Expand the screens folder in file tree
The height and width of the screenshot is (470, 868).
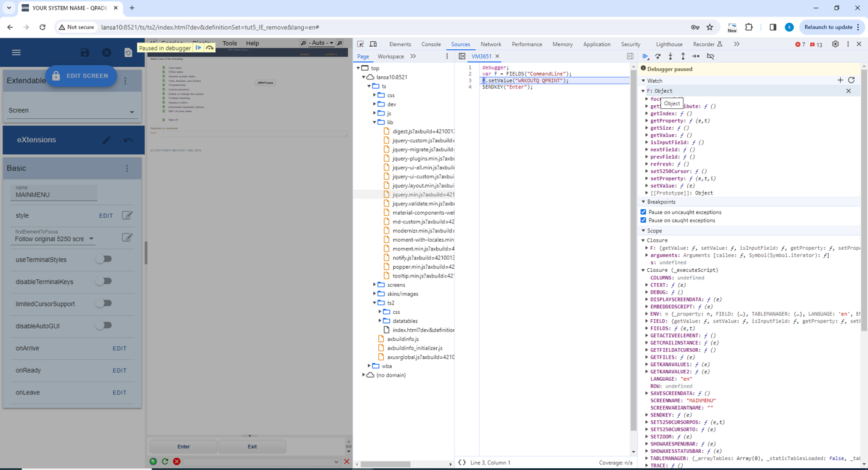pyautogui.click(x=375, y=285)
